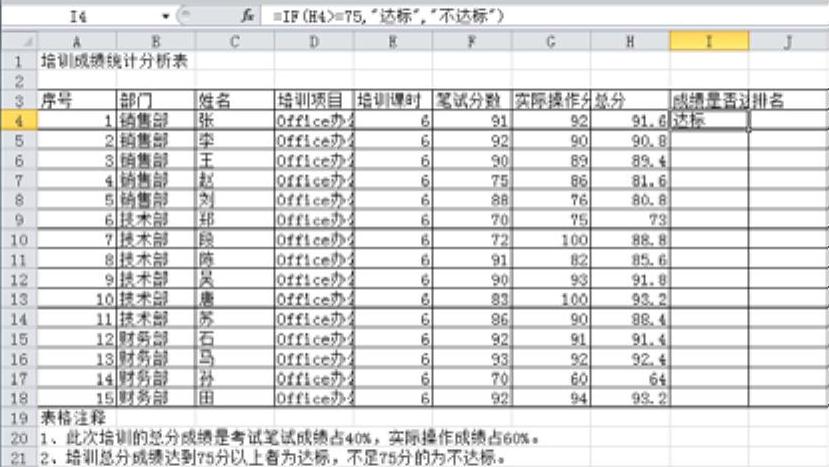The width and height of the screenshot is (829, 467).
Task: Click total score cell 73
Action: click(630, 219)
